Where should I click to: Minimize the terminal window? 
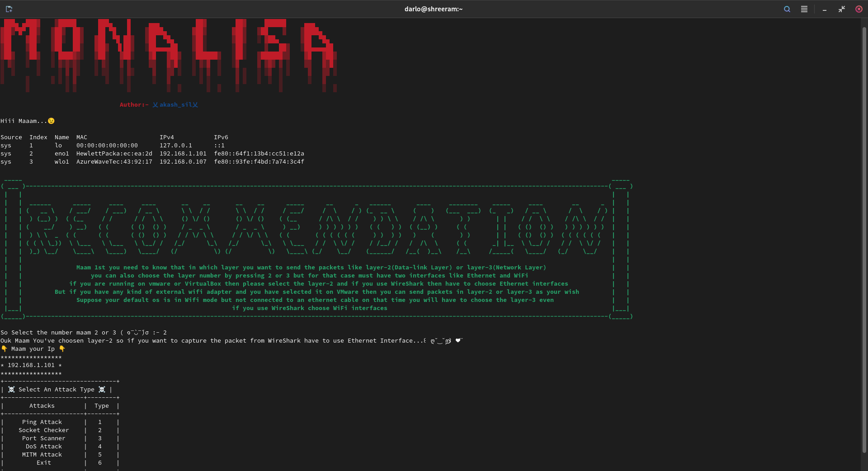click(x=825, y=9)
